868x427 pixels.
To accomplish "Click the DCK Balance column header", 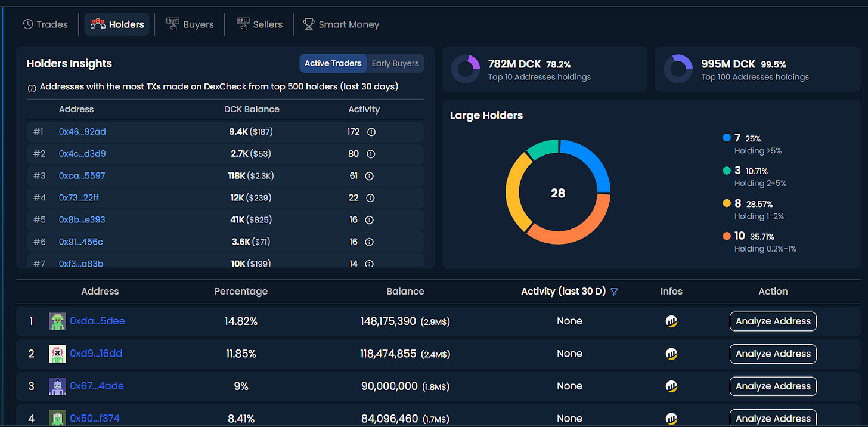I will click(x=252, y=109).
